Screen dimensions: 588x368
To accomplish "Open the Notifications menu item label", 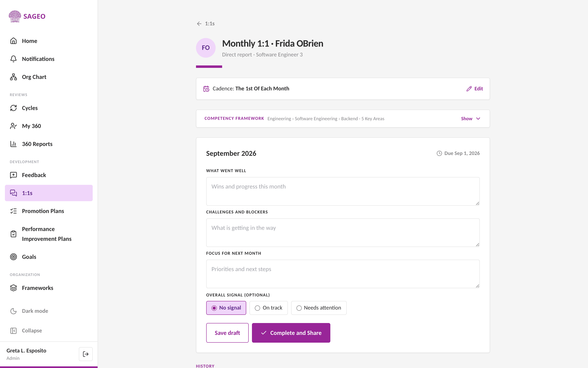I will tap(38, 59).
